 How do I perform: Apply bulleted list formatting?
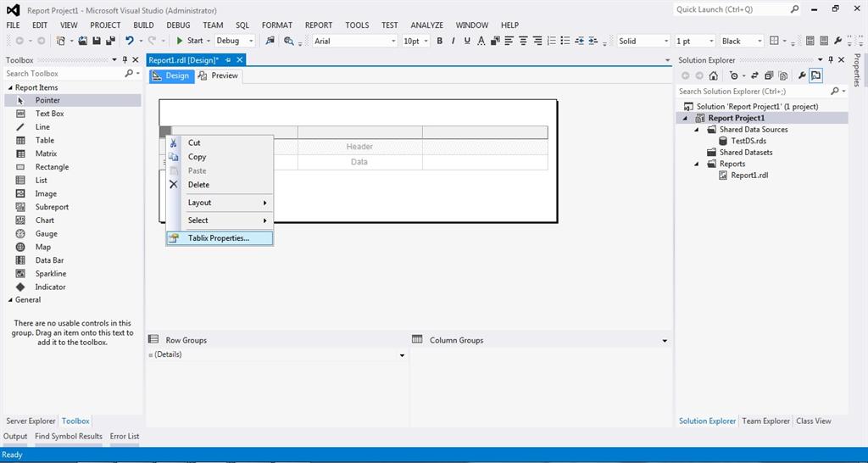click(x=565, y=41)
